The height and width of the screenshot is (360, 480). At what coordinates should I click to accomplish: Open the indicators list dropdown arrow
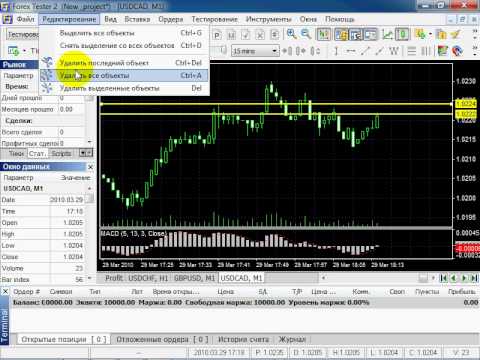(430, 34)
